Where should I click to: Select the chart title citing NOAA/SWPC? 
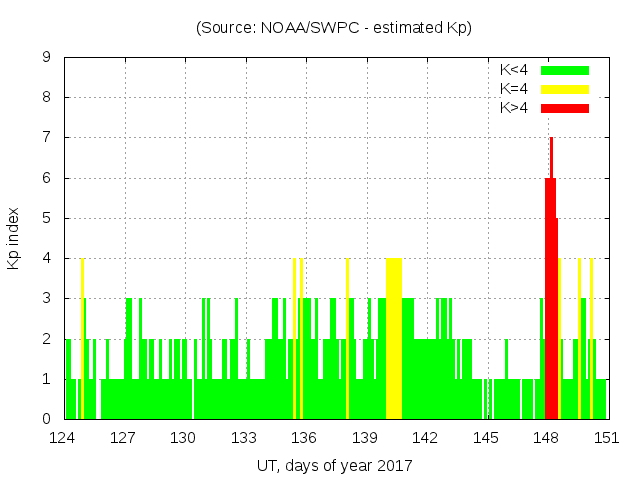click(x=333, y=28)
